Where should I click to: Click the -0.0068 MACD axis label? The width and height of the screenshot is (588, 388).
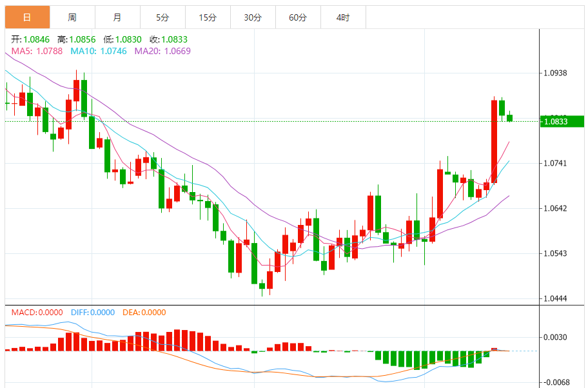555,382
